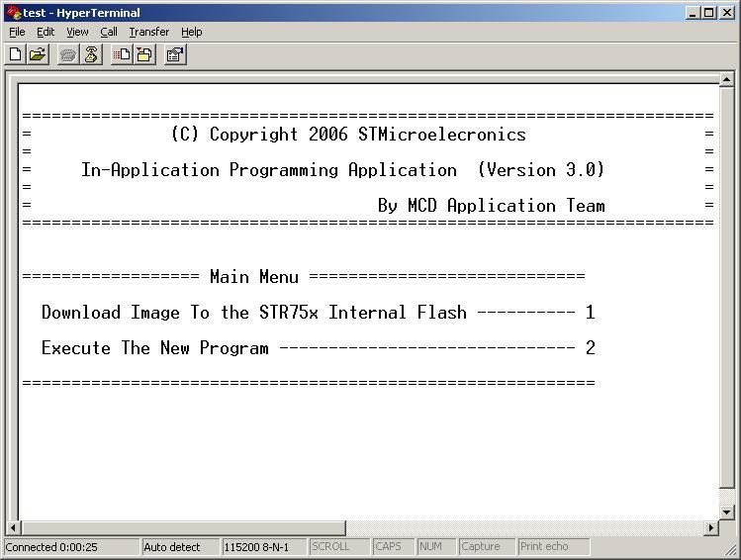Click the Call (telephone) toolbar icon
Screen dimensions: 741x560
tap(68, 54)
